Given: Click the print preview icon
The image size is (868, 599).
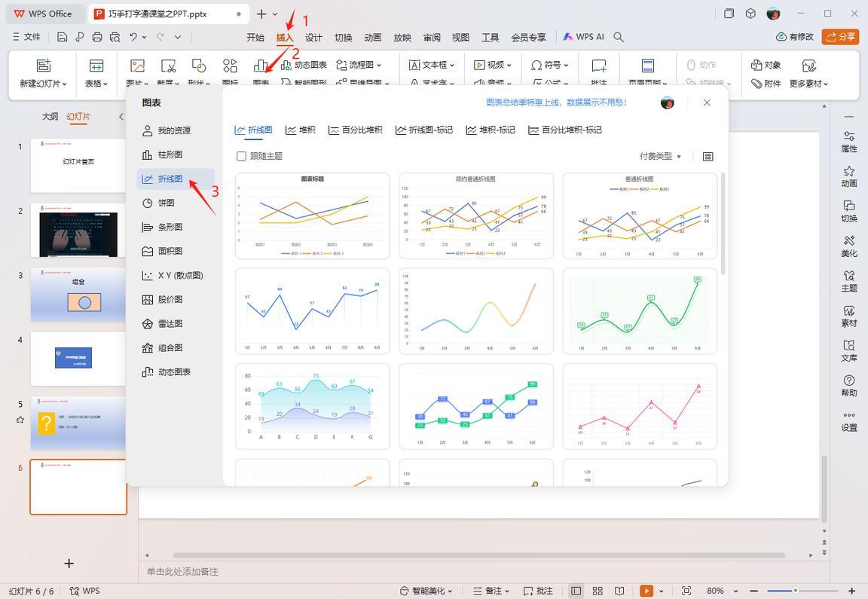Looking at the screenshot, I should 115,37.
